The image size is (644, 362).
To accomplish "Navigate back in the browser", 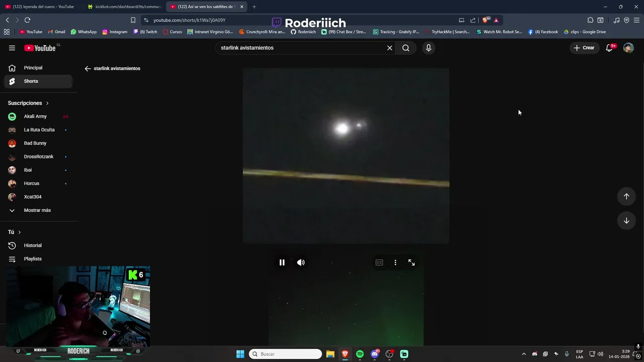I will point(7,20).
